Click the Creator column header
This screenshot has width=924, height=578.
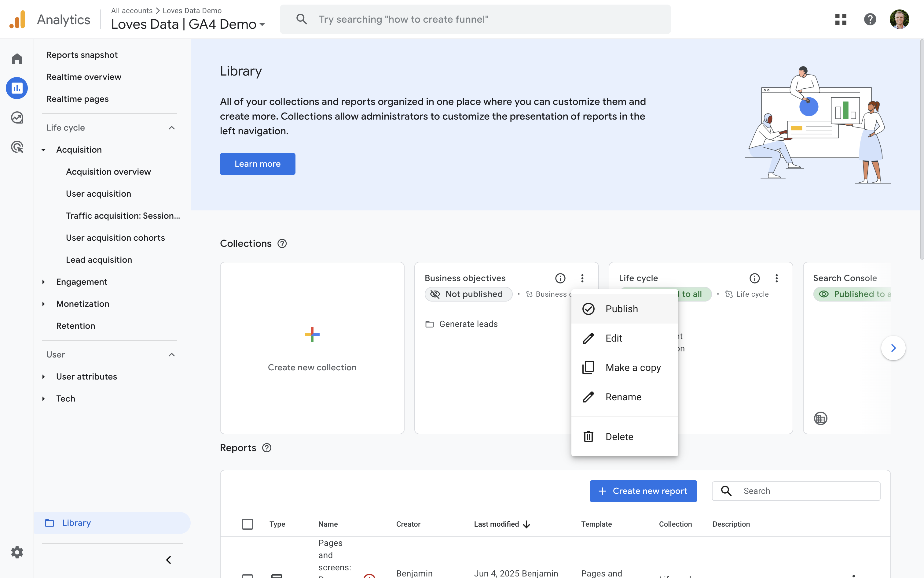point(408,524)
